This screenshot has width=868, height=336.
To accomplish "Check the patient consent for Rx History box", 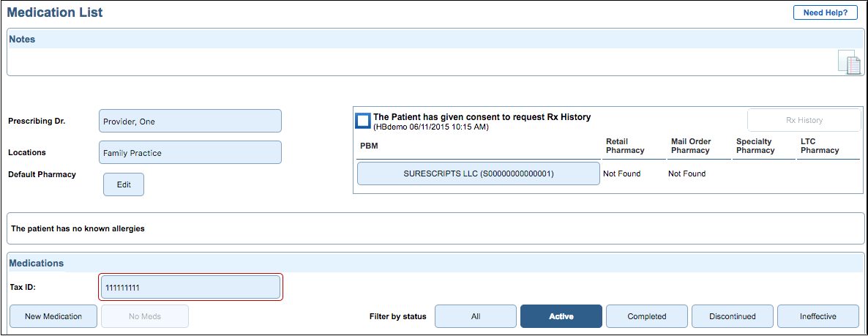I will (x=362, y=122).
